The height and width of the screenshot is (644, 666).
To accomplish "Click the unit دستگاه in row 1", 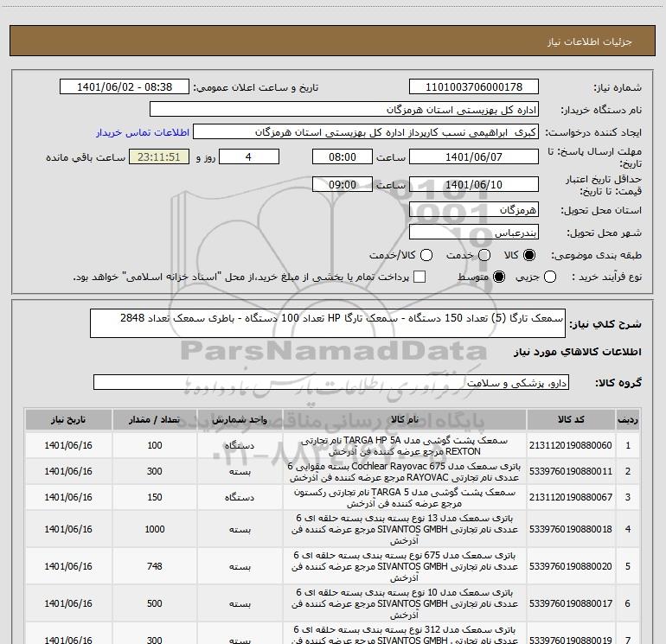I will (240, 446).
